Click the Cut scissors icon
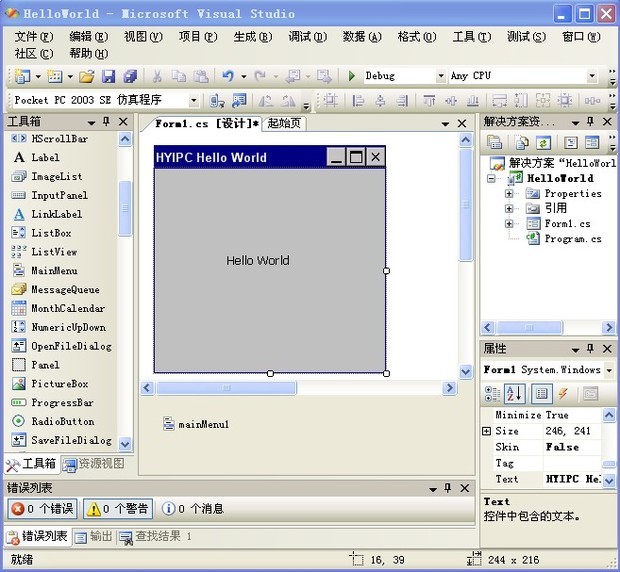 point(157,76)
